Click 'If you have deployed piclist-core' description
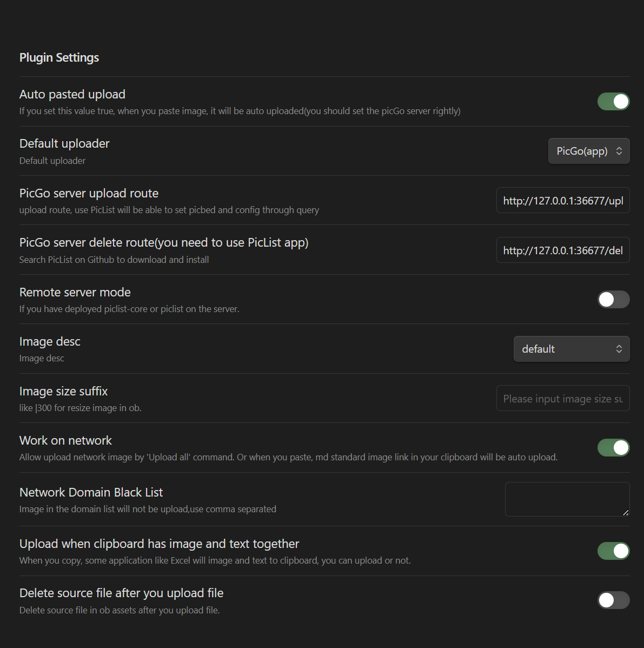 point(129,309)
